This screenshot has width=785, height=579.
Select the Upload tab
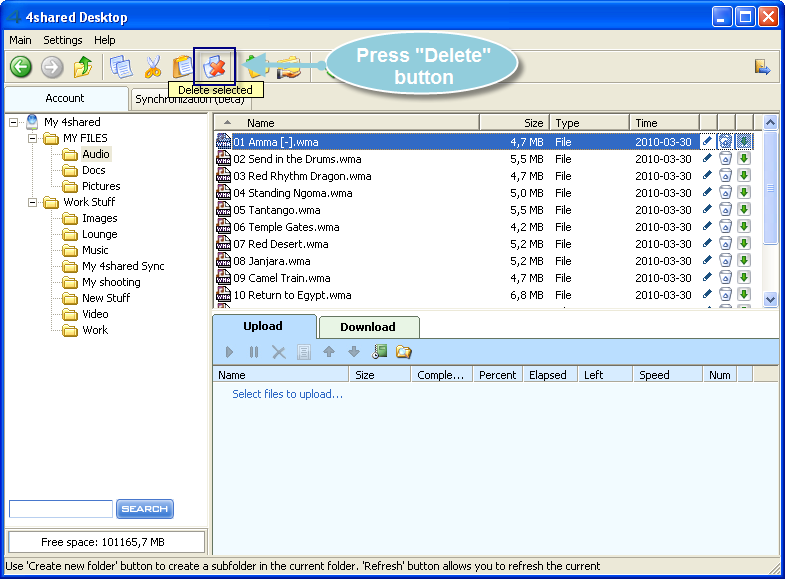click(264, 326)
